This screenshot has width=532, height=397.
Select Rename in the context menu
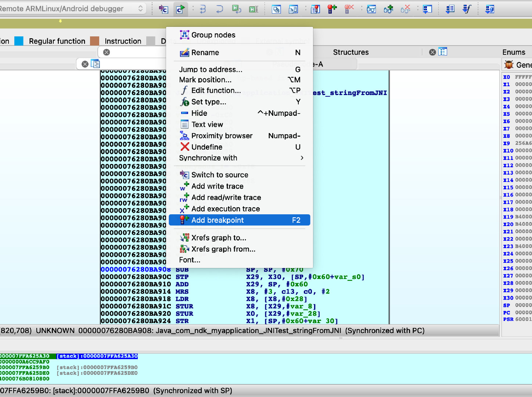pos(240,53)
